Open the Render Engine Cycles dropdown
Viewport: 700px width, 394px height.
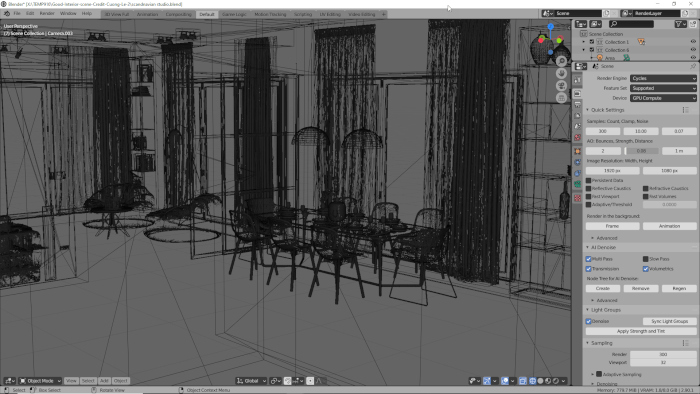coord(663,79)
